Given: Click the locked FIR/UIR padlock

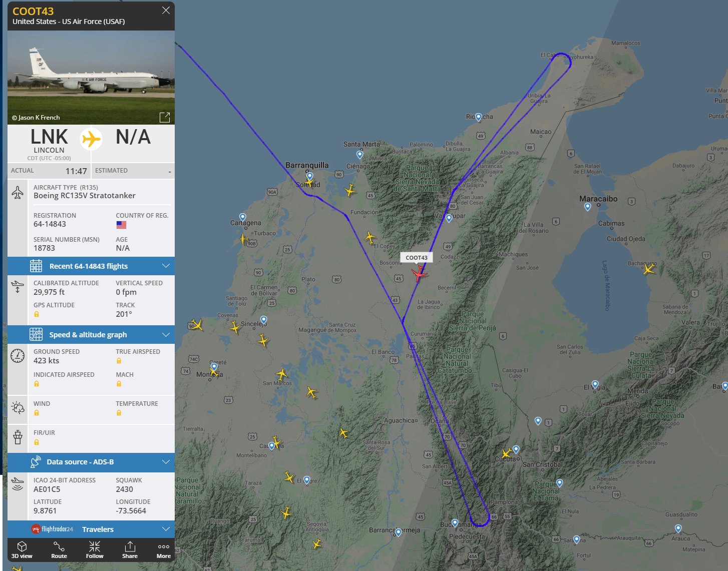Looking at the screenshot, I should [37, 442].
